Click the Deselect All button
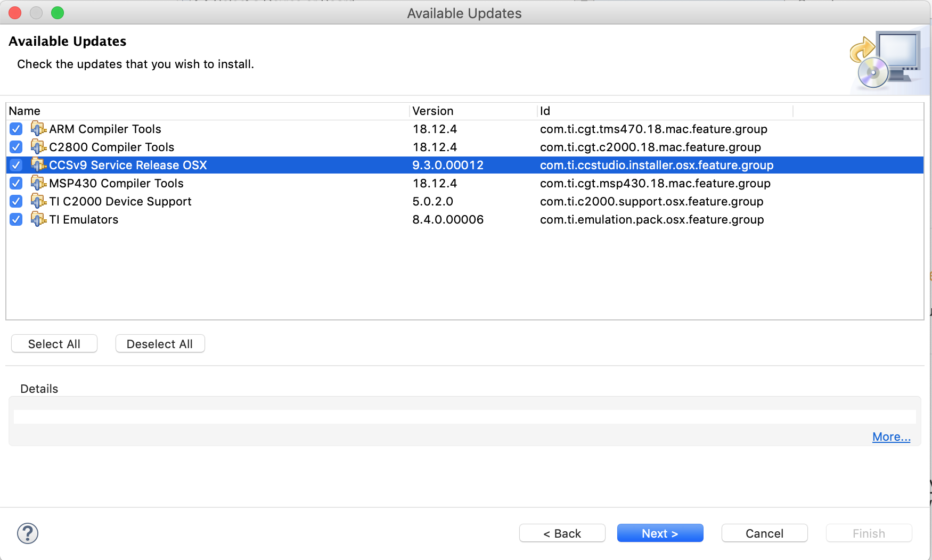 (160, 344)
